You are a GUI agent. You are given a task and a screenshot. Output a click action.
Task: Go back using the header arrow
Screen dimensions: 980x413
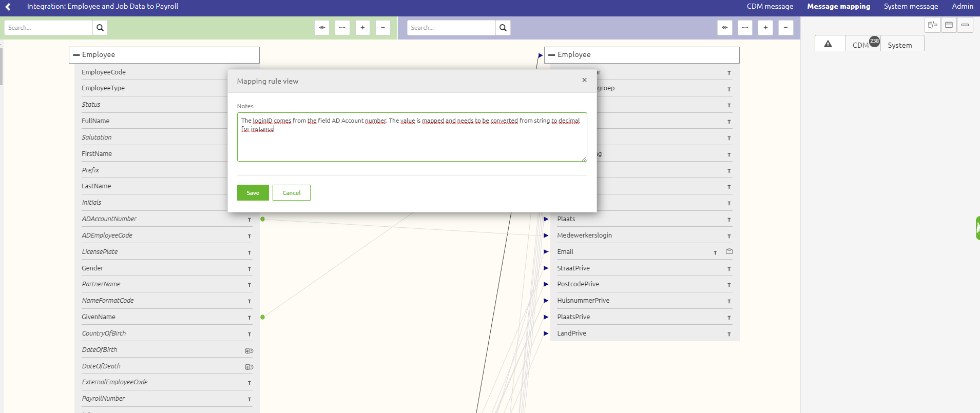(8, 7)
